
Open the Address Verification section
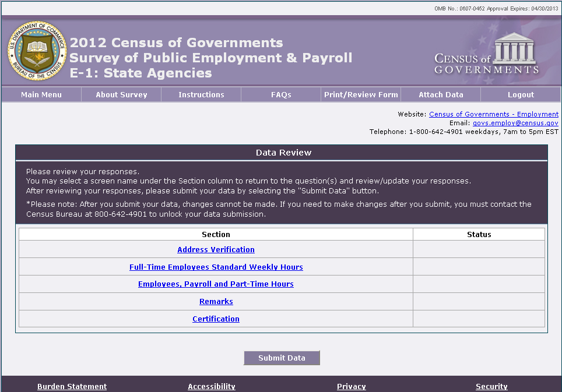pyautogui.click(x=216, y=249)
